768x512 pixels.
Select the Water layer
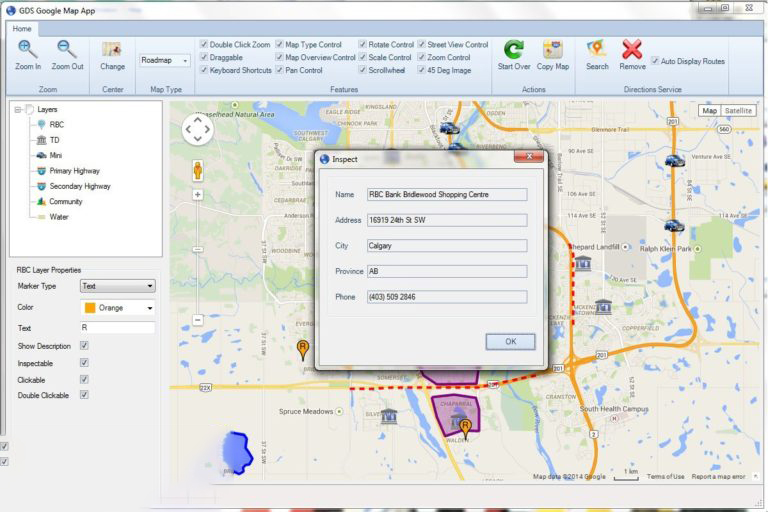[x=58, y=217]
